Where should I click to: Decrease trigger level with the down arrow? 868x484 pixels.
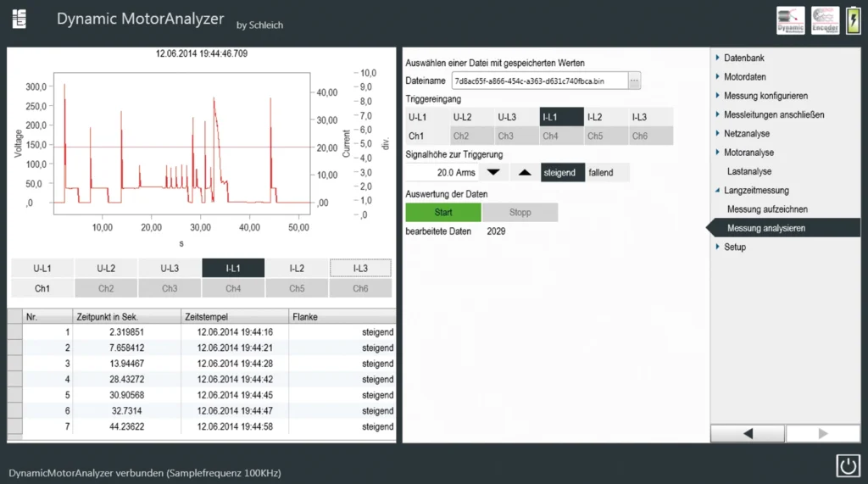(x=493, y=172)
